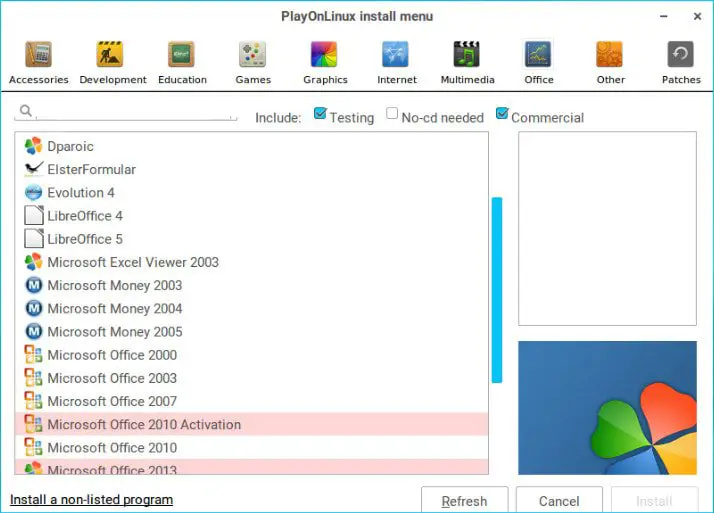Click the magnifier search icon
This screenshot has width=714, height=513.
[x=26, y=111]
